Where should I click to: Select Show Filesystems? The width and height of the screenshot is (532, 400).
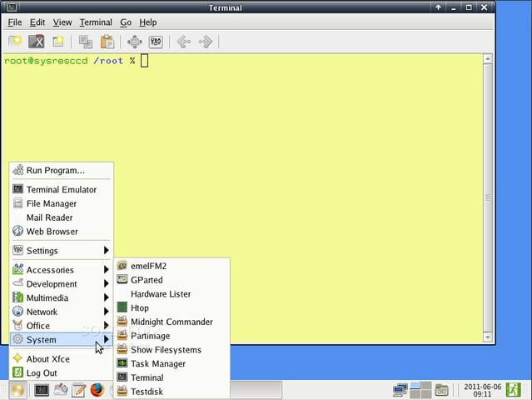pyautogui.click(x=172, y=349)
